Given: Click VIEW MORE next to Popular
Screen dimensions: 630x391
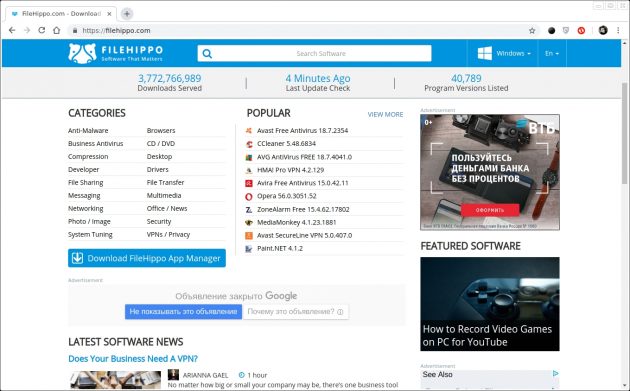Looking at the screenshot, I should coord(385,115).
